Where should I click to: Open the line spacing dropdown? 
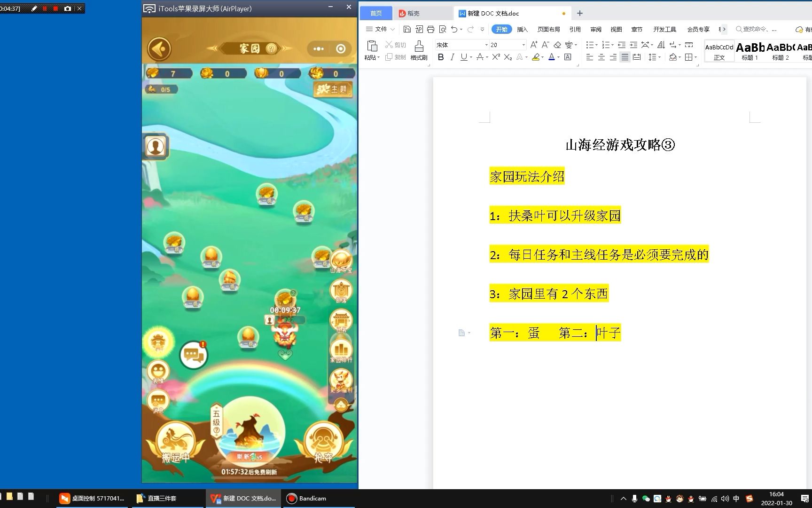tap(660, 57)
